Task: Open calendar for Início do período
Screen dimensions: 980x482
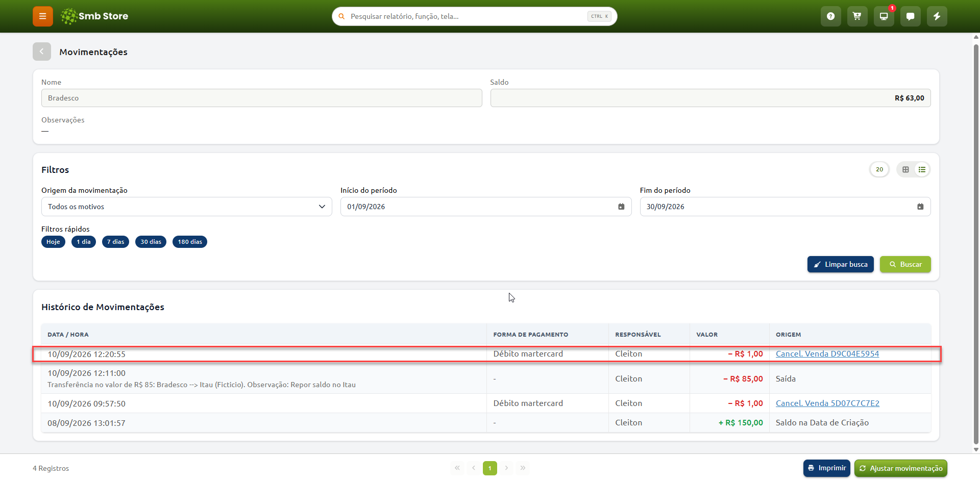Action: 621,207
